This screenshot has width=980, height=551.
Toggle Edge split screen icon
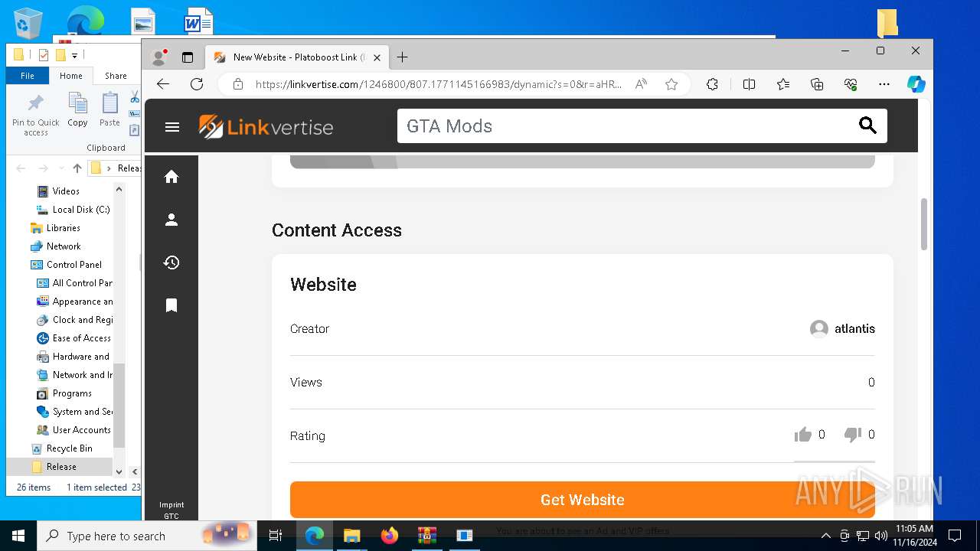click(749, 84)
